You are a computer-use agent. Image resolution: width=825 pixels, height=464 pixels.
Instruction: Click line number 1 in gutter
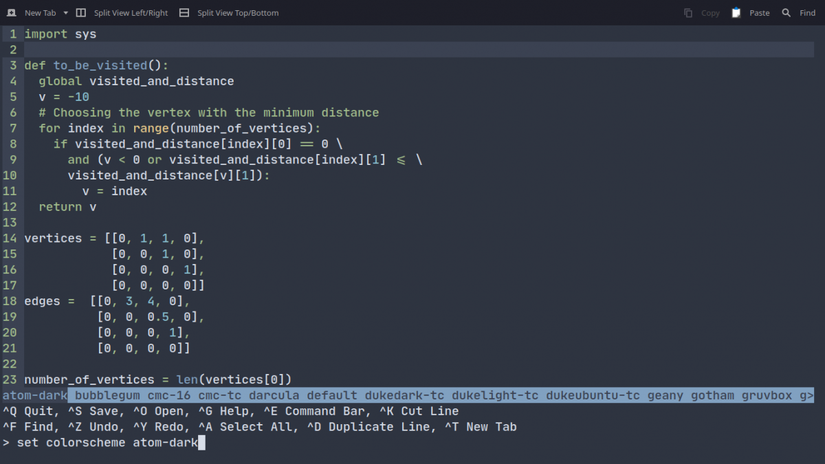coord(13,34)
